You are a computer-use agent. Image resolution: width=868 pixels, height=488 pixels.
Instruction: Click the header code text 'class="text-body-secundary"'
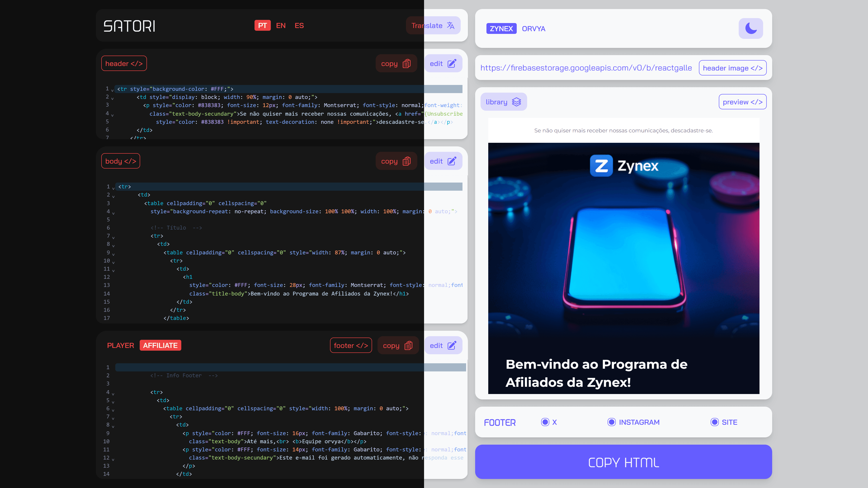pyautogui.click(x=193, y=114)
